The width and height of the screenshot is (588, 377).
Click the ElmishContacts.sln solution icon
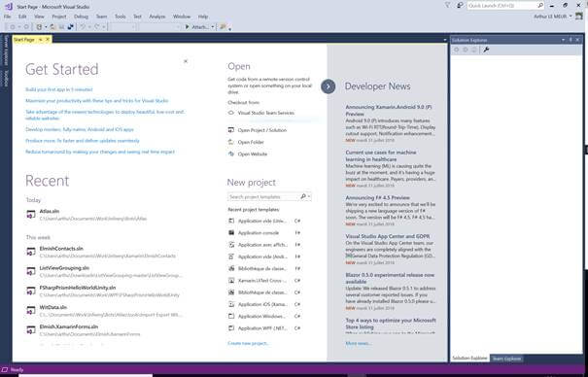coord(31,252)
